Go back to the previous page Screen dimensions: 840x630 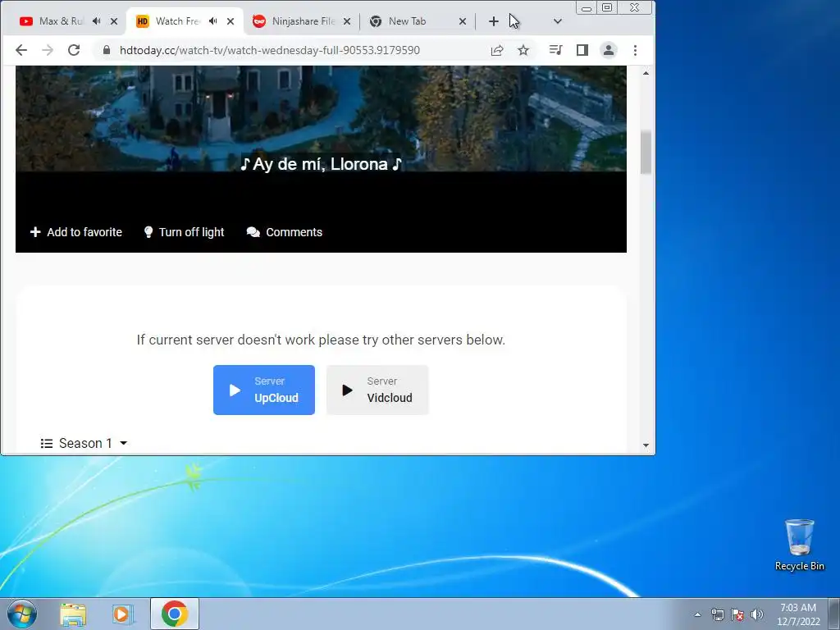(21, 50)
